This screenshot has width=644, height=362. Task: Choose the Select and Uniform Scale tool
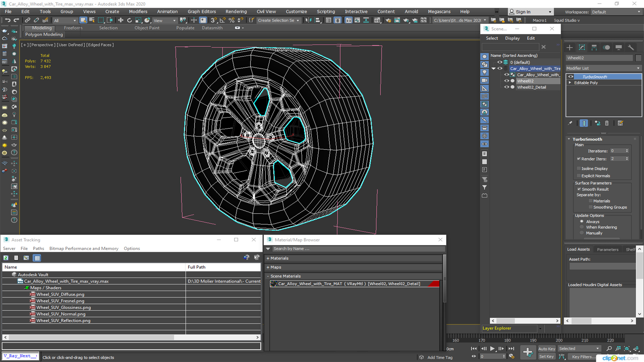[138, 20]
